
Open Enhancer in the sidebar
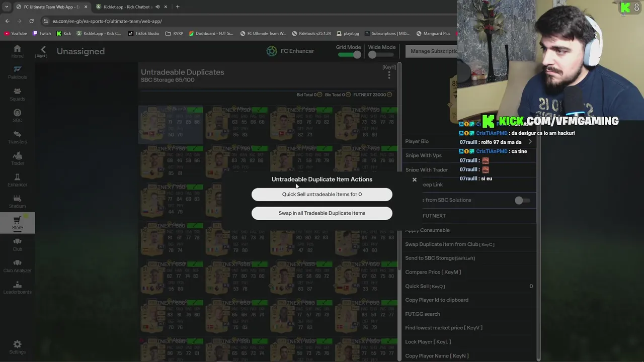[17, 180]
